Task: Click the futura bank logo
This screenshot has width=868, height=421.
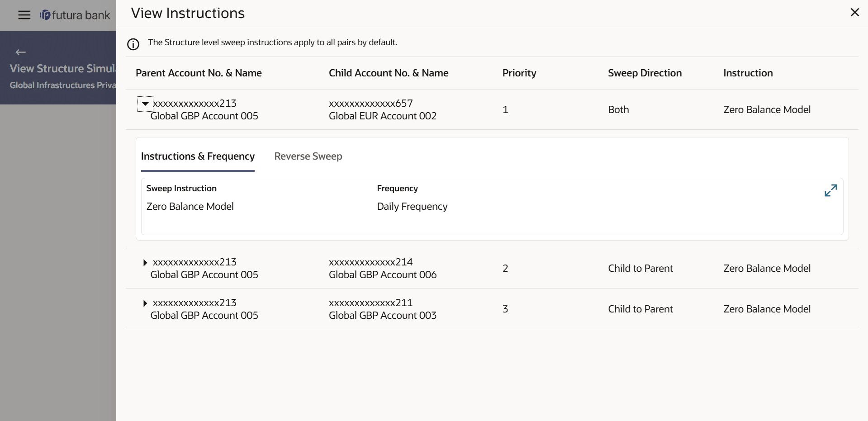Action: [x=75, y=15]
